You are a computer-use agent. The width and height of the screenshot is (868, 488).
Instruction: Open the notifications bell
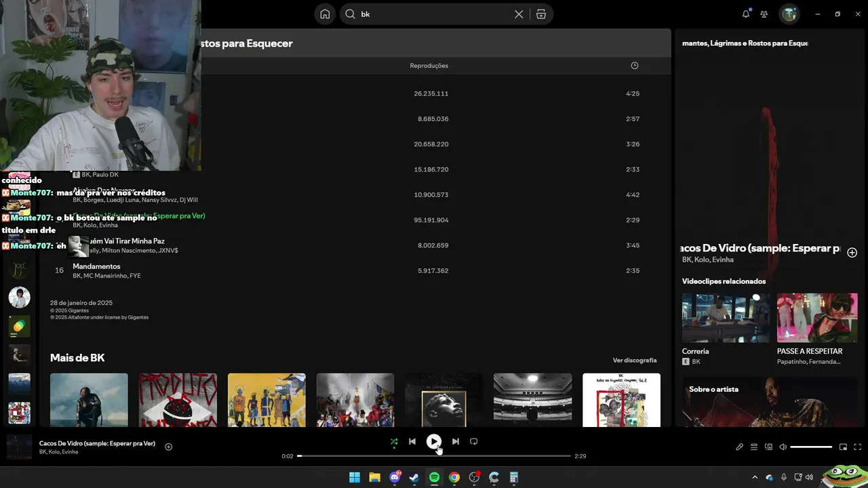tap(746, 14)
